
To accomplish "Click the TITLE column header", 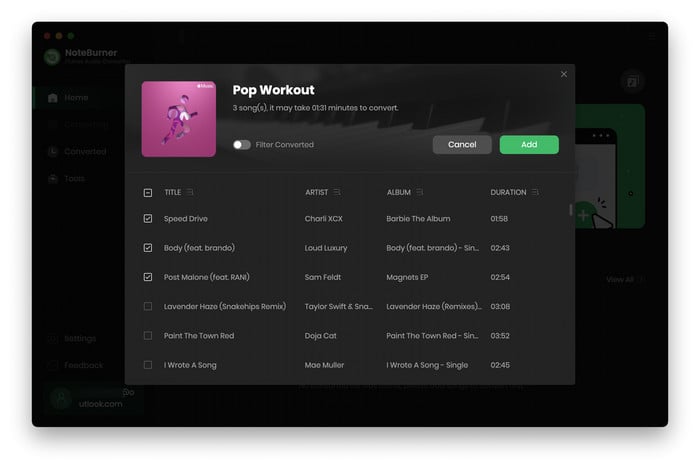I will pyautogui.click(x=173, y=192).
